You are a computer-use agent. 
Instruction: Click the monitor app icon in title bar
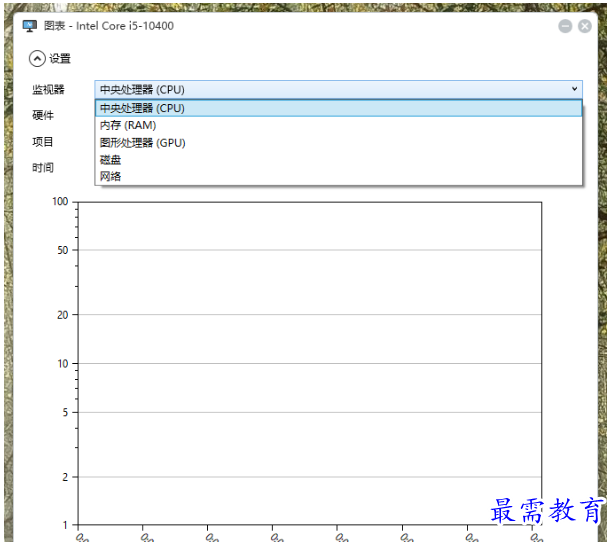pyautogui.click(x=30, y=26)
